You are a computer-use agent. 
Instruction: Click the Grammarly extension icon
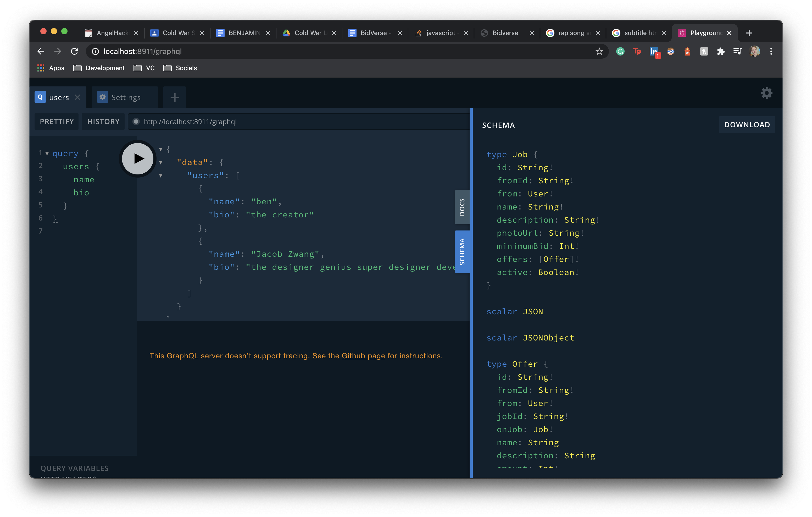tap(620, 51)
